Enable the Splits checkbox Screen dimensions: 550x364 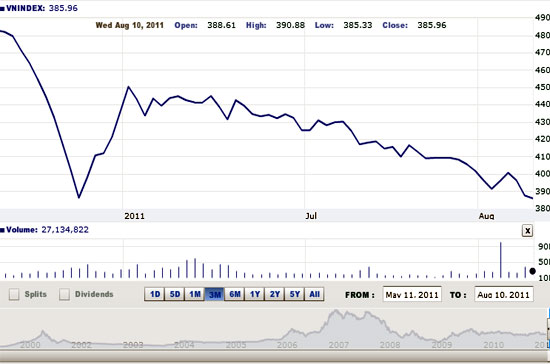[14, 294]
